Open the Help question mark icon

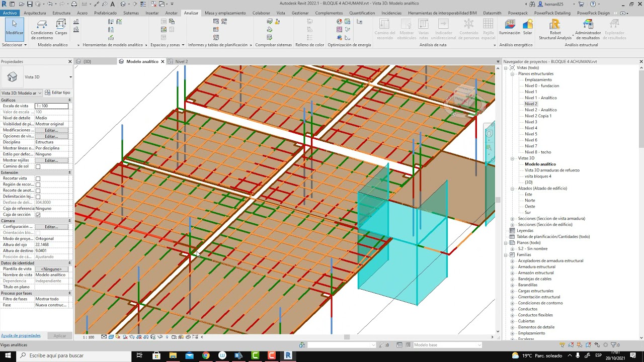point(592,4)
